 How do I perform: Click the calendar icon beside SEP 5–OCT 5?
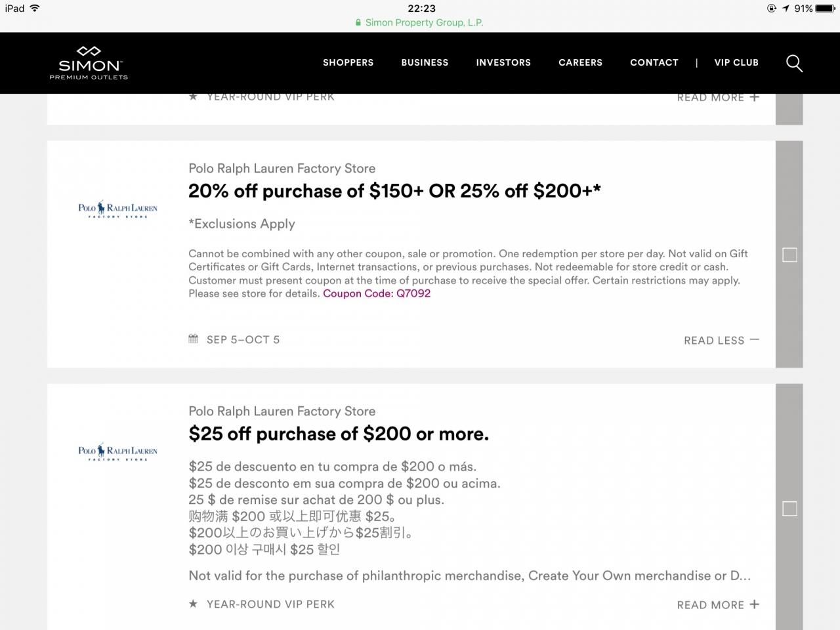(193, 339)
